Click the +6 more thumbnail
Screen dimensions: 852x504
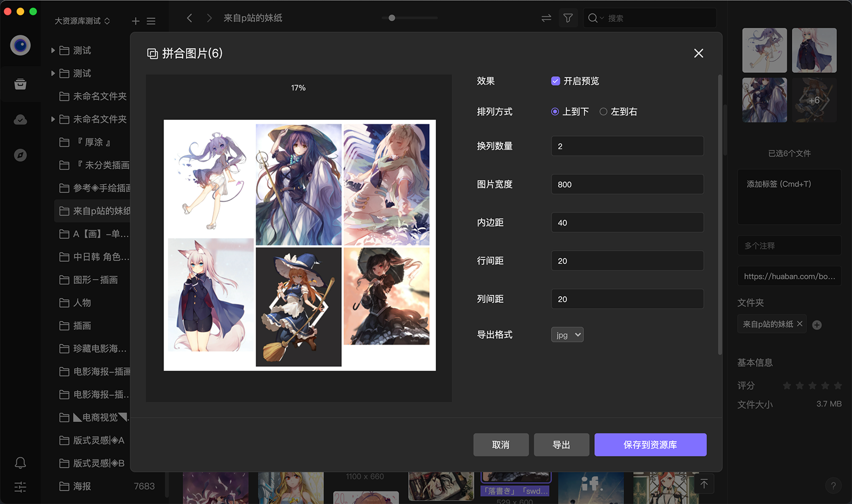pos(814,100)
